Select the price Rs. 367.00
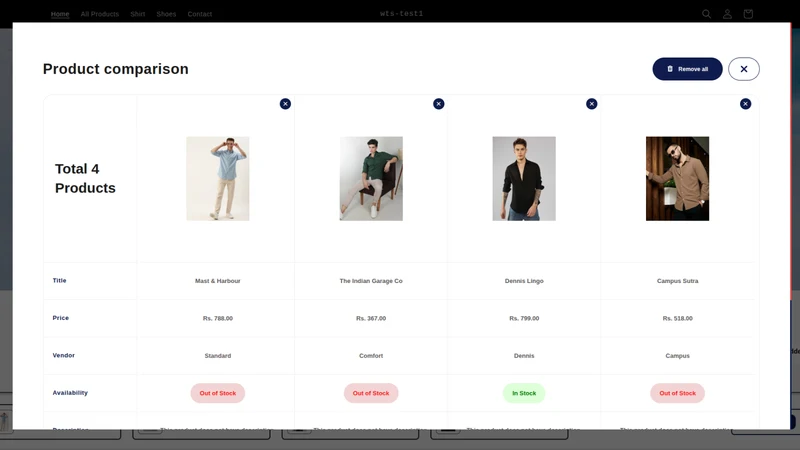The height and width of the screenshot is (450, 800). tap(371, 318)
